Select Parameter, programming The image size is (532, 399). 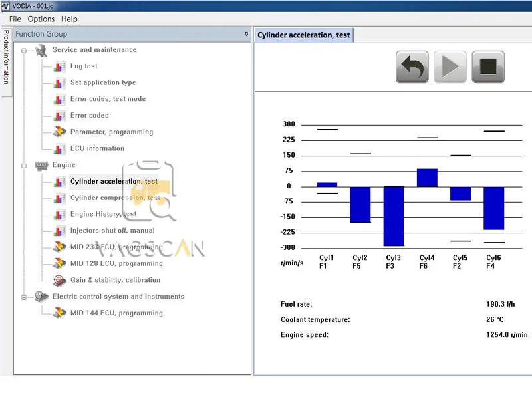pyautogui.click(x=112, y=132)
